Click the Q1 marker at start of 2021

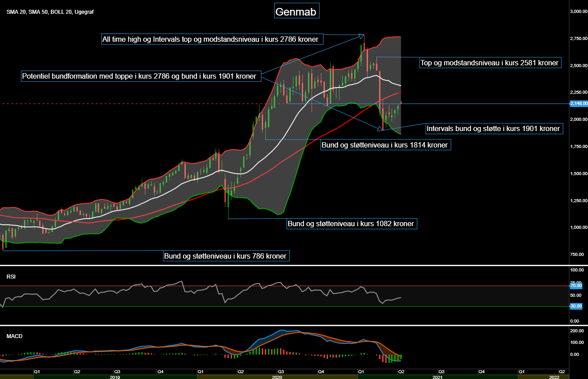(x=360, y=371)
